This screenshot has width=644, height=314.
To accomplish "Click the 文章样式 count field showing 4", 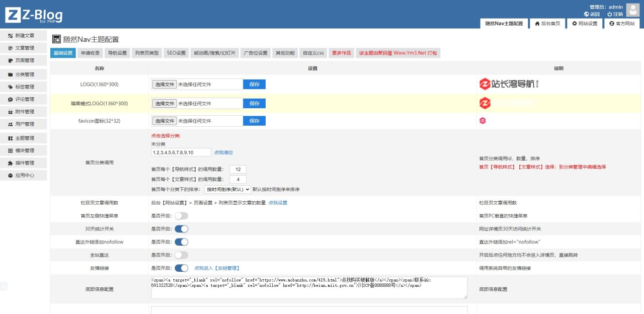I will [x=238, y=179].
